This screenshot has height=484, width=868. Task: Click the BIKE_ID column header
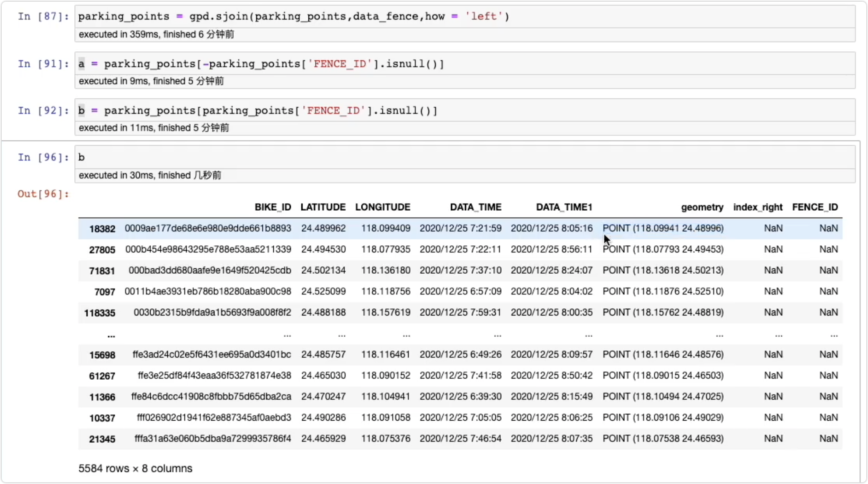click(x=273, y=207)
